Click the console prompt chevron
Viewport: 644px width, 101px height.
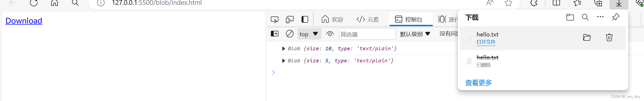[273, 72]
